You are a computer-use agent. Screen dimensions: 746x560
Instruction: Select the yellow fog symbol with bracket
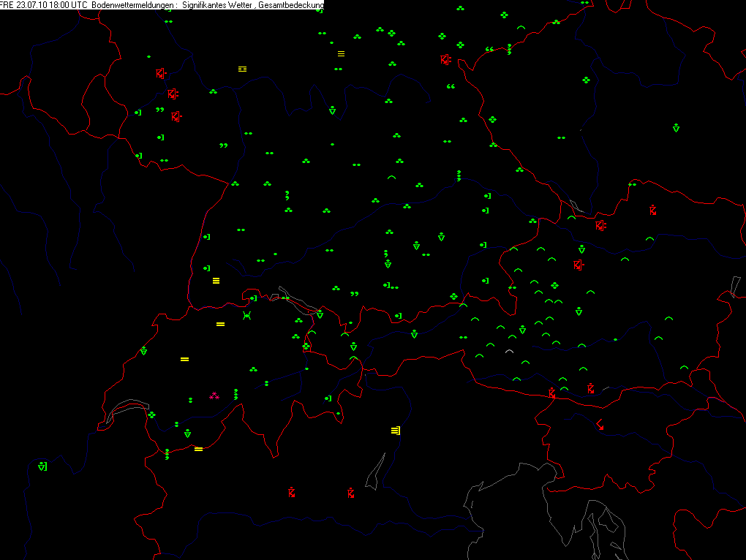[x=396, y=431]
